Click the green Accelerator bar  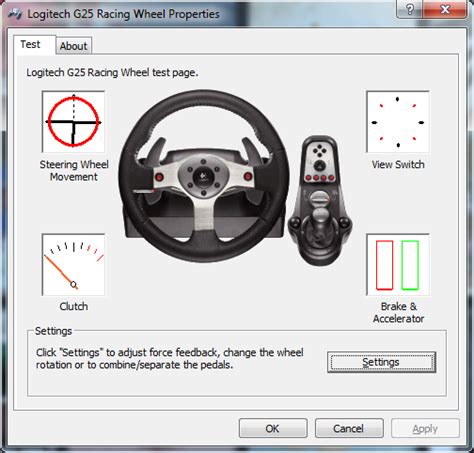tap(410, 265)
